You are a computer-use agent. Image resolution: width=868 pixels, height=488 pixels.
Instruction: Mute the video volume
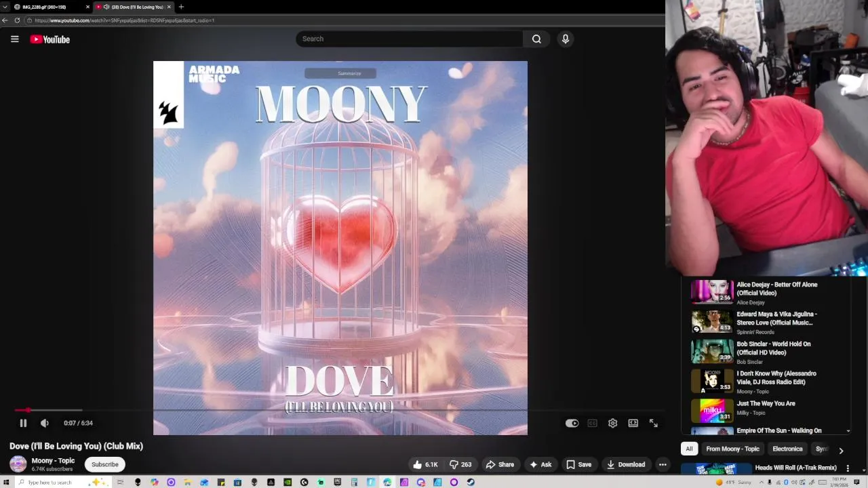tap(44, 423)
